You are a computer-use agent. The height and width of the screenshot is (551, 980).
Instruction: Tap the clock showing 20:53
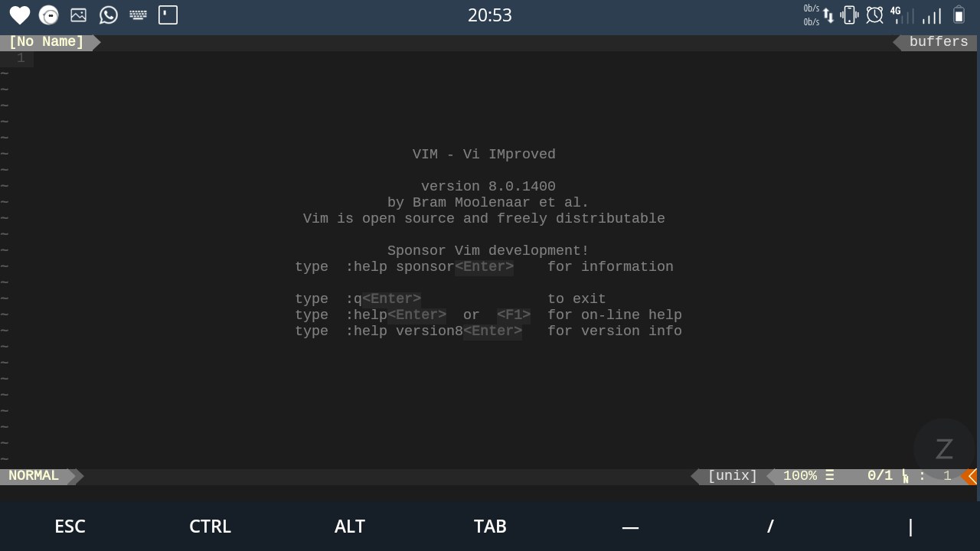pyautogui.click(x=490, y=15)
